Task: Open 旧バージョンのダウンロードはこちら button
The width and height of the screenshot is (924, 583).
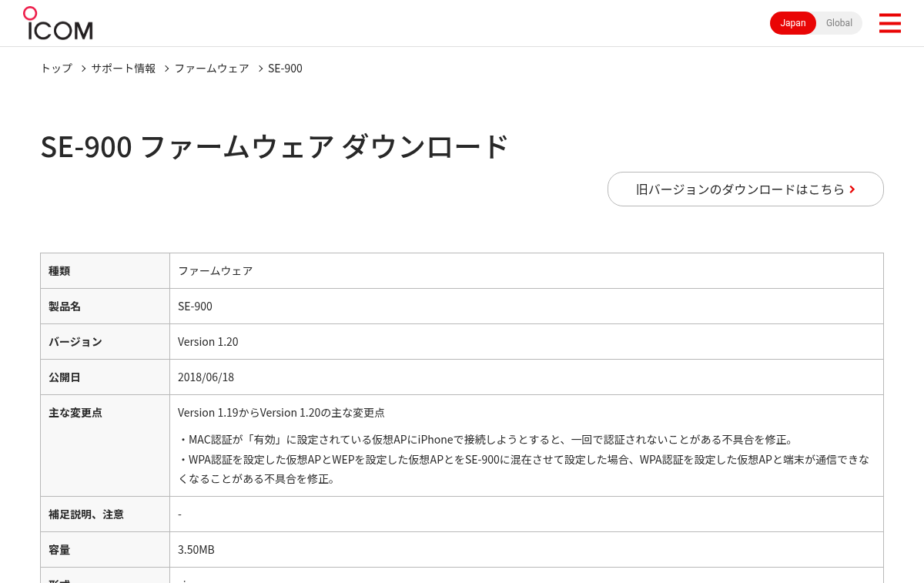Action: pos(745,189)
